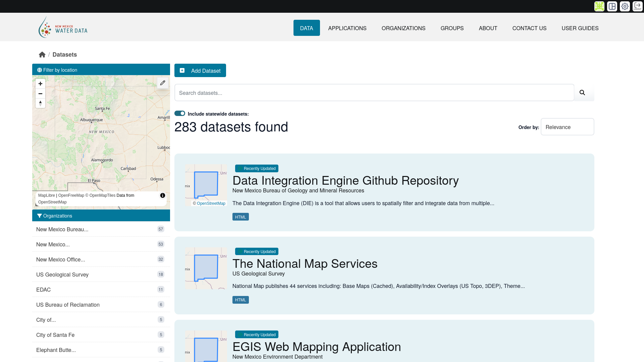Click HTML tag under National Map Services
The height and width of the screenshot is (362, 644).
240,300
